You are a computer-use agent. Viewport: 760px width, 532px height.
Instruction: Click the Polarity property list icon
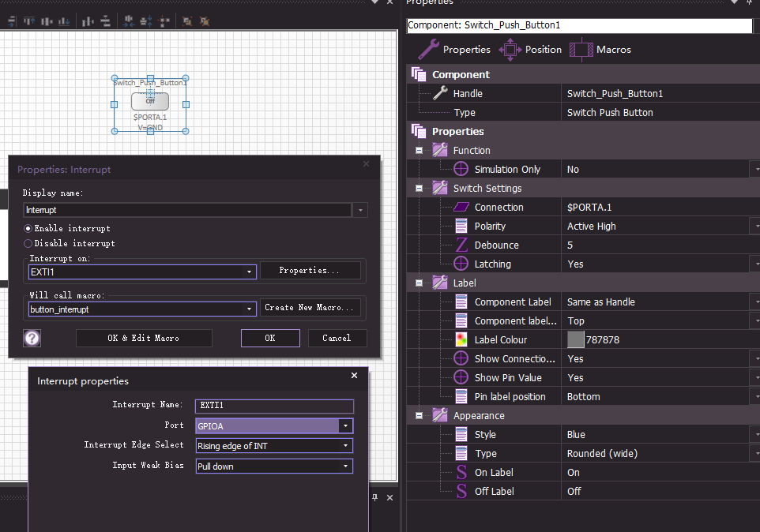point(461,226)
